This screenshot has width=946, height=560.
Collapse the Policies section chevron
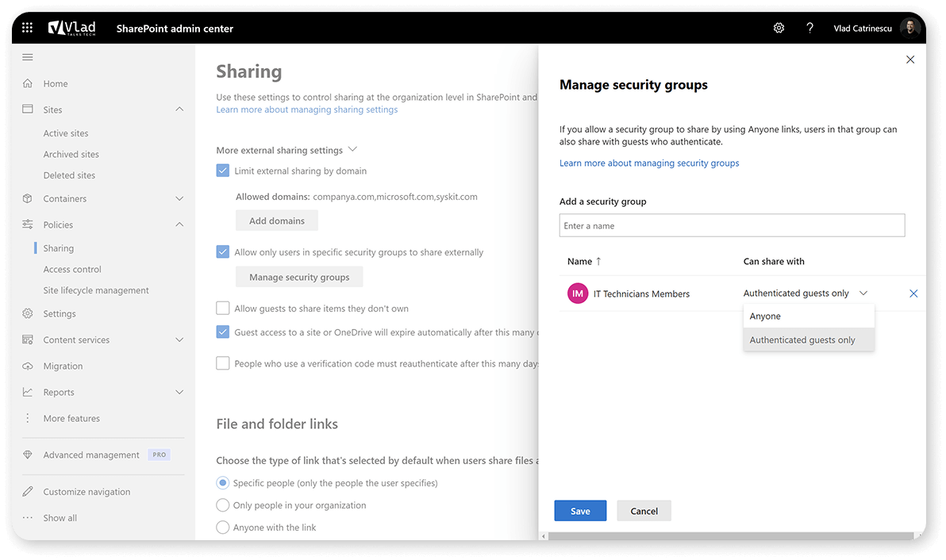[x=179, y=224]
